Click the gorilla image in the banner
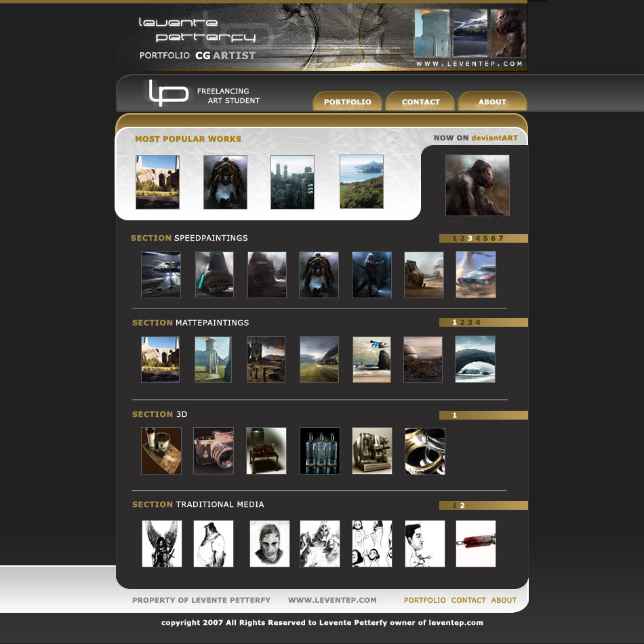Screen dimensions: 644x644 point(508,33)
